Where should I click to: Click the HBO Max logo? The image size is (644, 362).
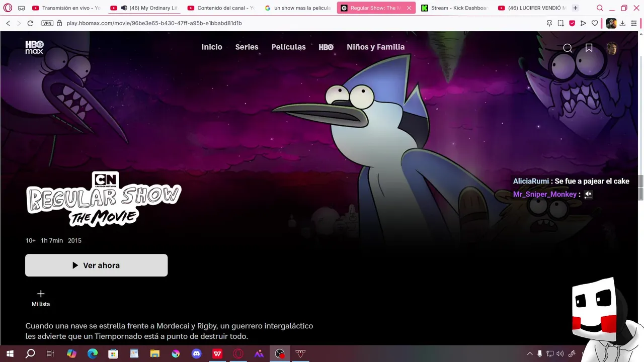(35, 47)
